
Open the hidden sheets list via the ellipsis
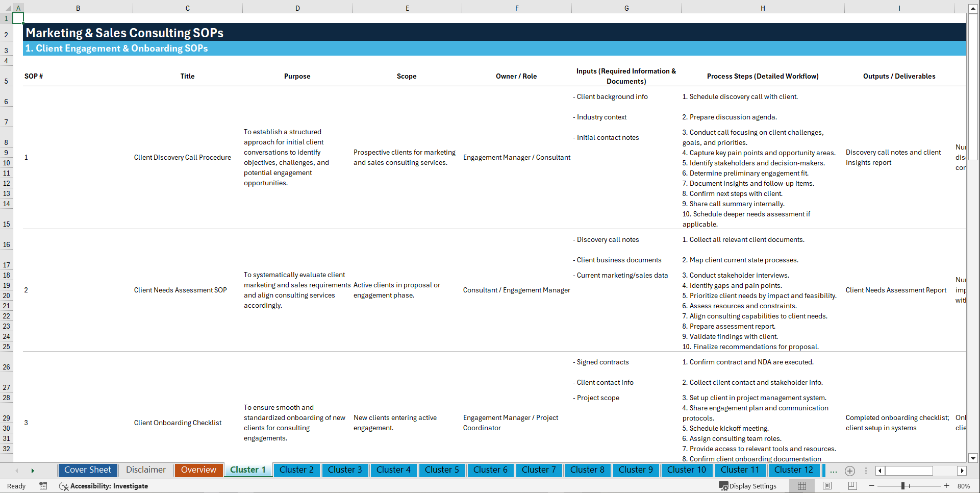click(x=834, y=471)
